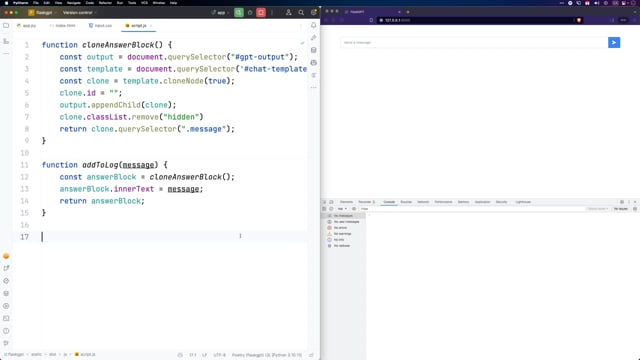The height and width of the screenshot is (360, 640).
Task: Open PyCharm File menu
Action: (36, 3)
